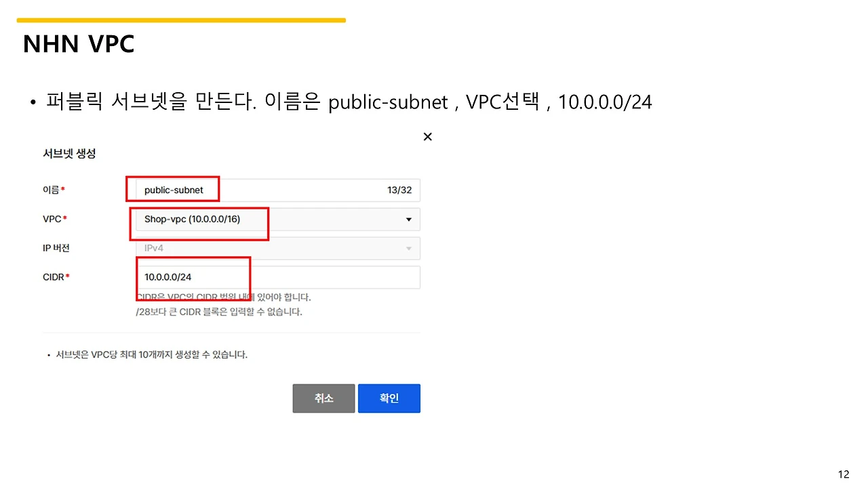The height and width of the screenshot is (488, 868).
Task: Open the VPC selection dropdown
Action: coord(408,219)
